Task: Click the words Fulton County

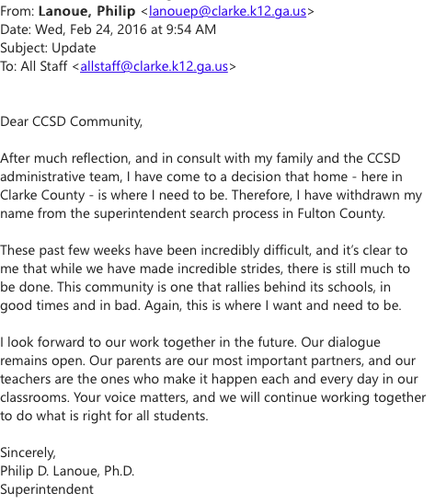Action: coord(341,213)
